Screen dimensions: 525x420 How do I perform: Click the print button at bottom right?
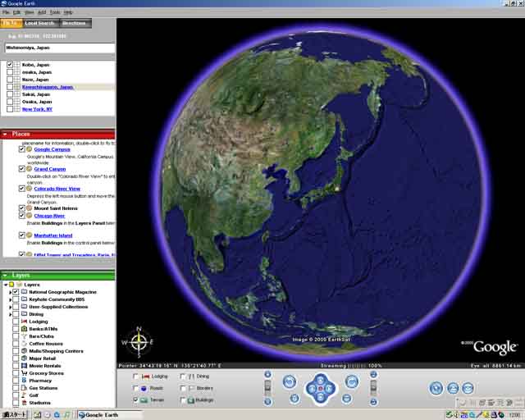[453, 388]
